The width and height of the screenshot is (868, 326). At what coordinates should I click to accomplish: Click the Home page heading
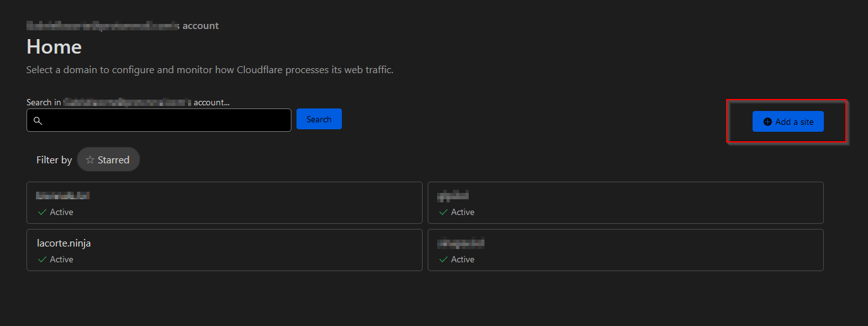click(54, 47)
